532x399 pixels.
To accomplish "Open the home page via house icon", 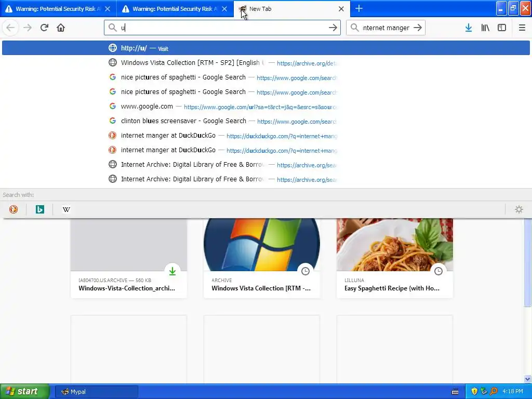I will point(61,28).
